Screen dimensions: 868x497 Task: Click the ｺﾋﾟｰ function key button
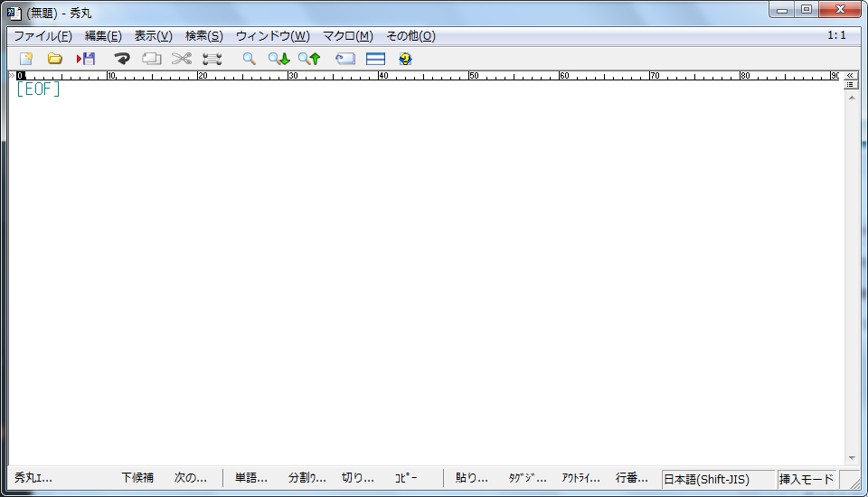[406, 478]
